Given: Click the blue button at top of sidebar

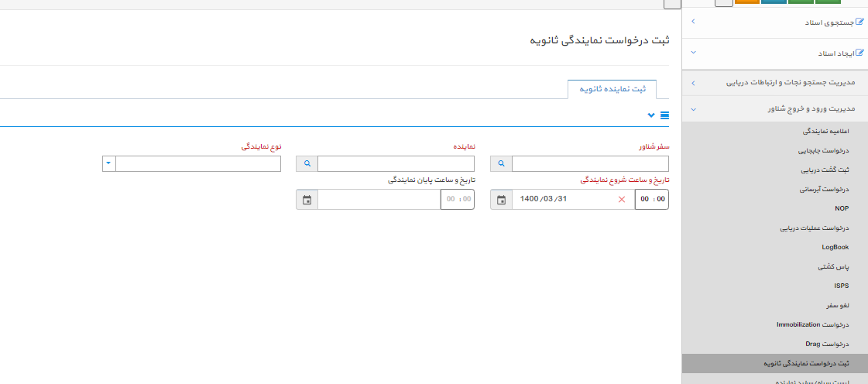Looking at the screenshot, I should click(x=774, y=2).
